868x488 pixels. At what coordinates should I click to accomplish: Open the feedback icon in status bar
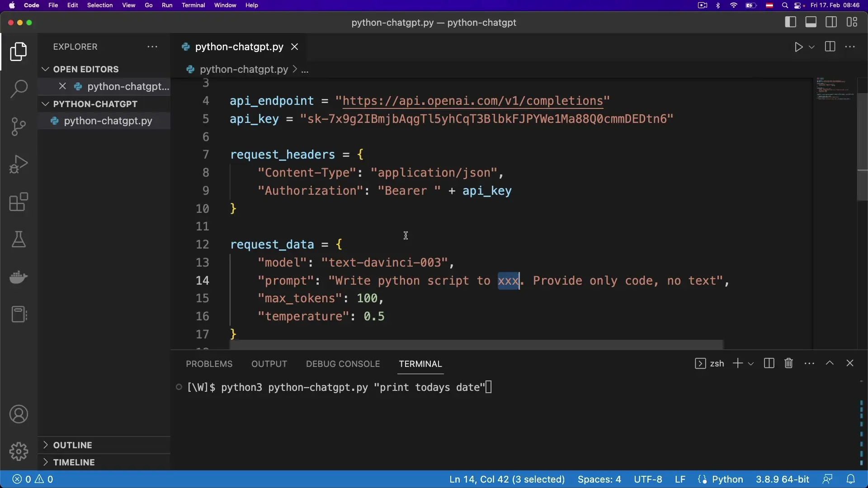828,479
